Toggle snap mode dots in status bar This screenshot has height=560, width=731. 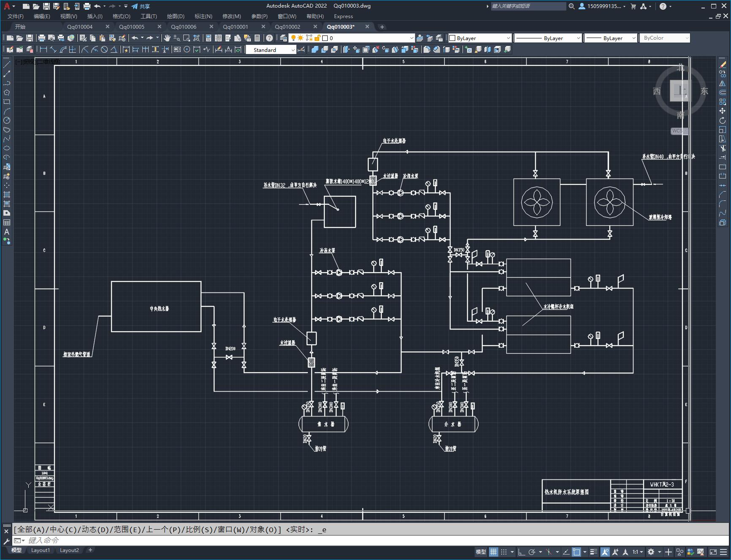pyautogui.click(x=504, y=552)
